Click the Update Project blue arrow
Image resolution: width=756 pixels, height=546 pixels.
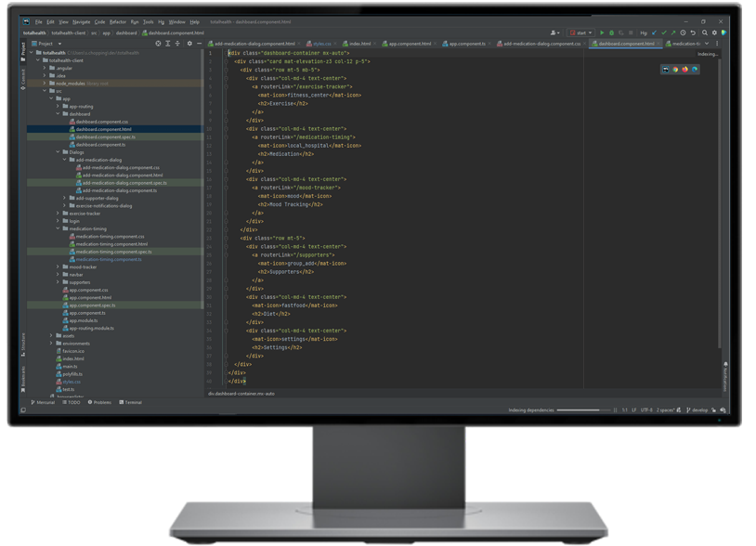pos(654,32)
